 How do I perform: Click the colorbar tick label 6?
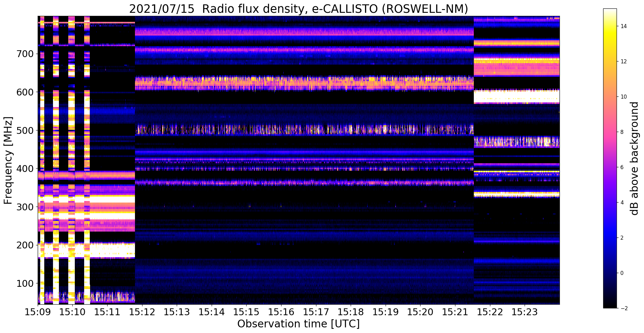click(622, 167)
